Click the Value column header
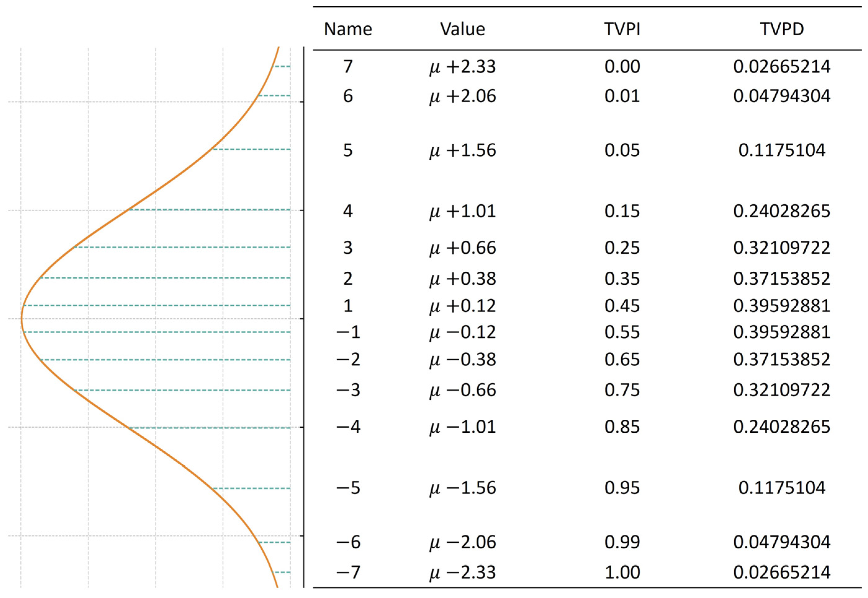The image size is (868, 598). pos(462,29)
